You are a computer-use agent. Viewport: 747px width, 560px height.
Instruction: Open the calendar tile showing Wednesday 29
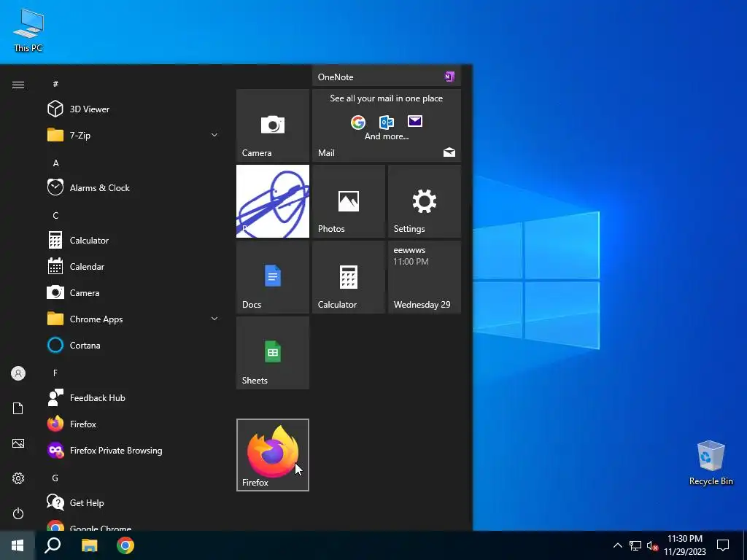[x=425, y=277]
